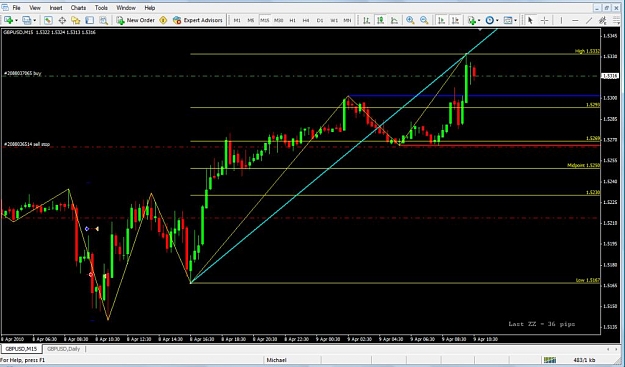This screenshot has height=367, width=625.
Task: Open the Window menu
Action: [x=126, y=8]
